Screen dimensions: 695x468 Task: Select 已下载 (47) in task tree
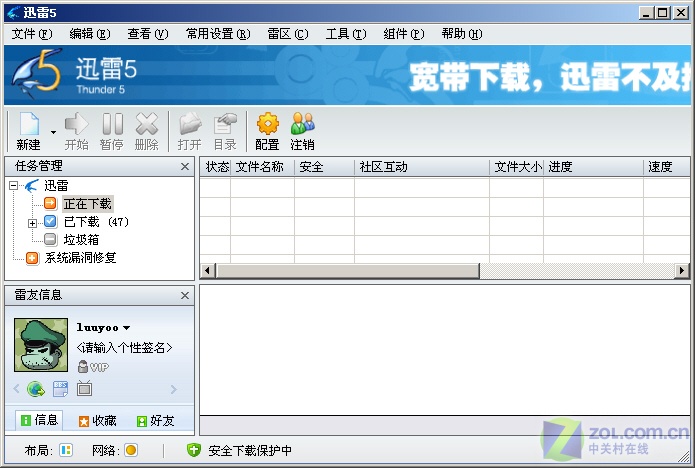click(x=96, y=222)
